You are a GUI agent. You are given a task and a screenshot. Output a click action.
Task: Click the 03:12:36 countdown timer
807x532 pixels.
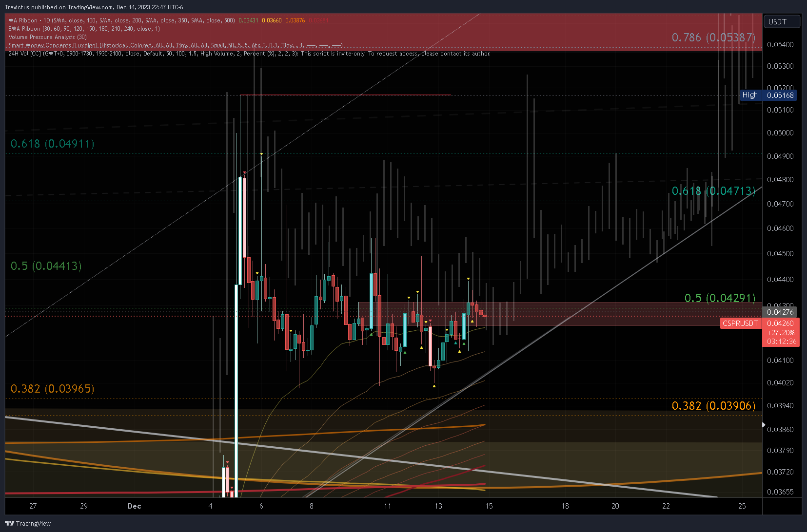(x=781, y=342)
